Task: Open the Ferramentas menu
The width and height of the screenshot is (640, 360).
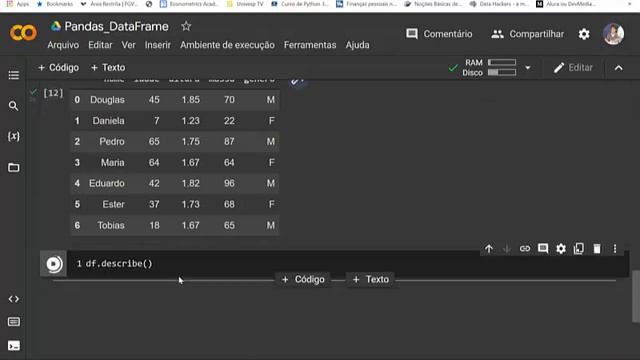Action: click(x=310, y=45)
